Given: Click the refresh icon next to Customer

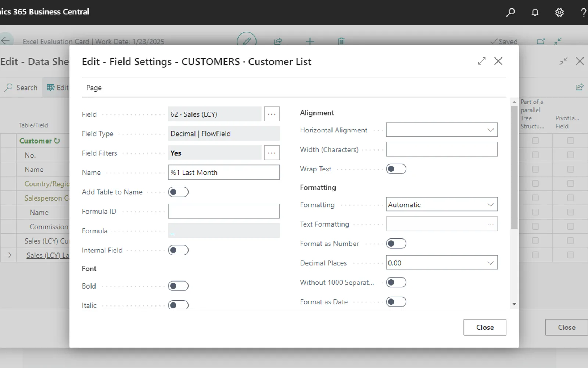Looking at the screenshot, I should 57,141.
